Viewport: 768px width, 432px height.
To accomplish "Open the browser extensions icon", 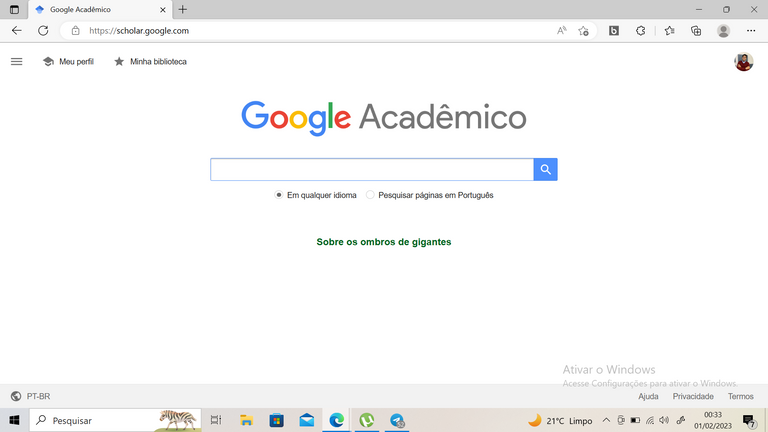I will click(x=641, y=31).
